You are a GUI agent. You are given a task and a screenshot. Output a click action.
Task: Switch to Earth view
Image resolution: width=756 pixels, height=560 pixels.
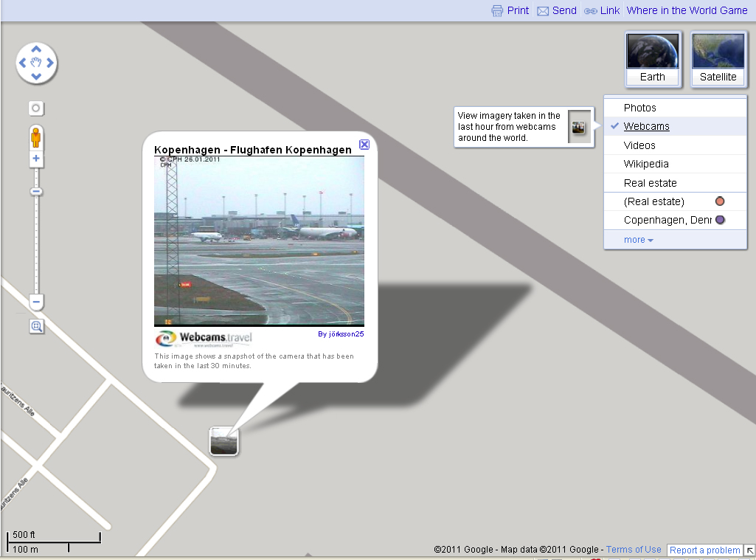(652, 60)
